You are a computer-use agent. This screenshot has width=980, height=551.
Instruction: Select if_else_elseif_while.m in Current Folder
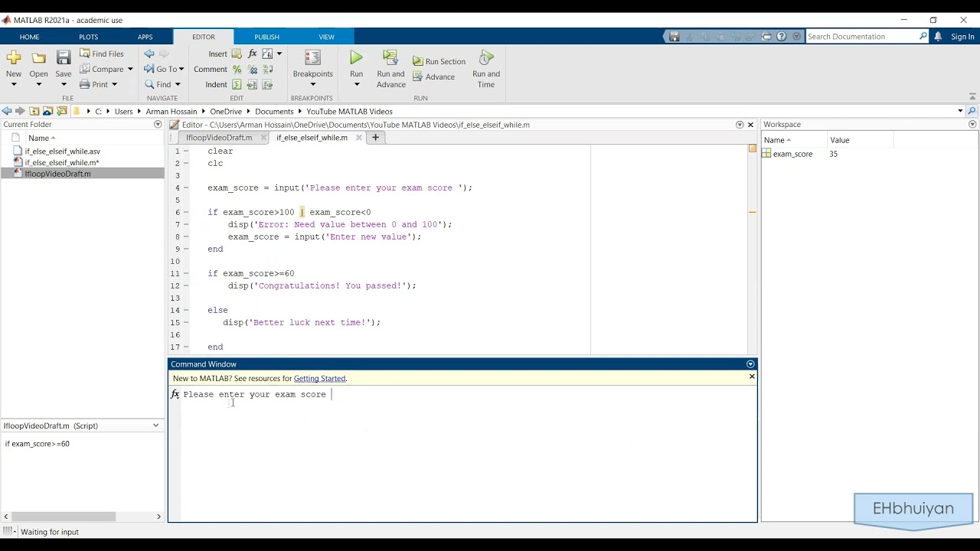pyautogui.click(x=61, y=162)
